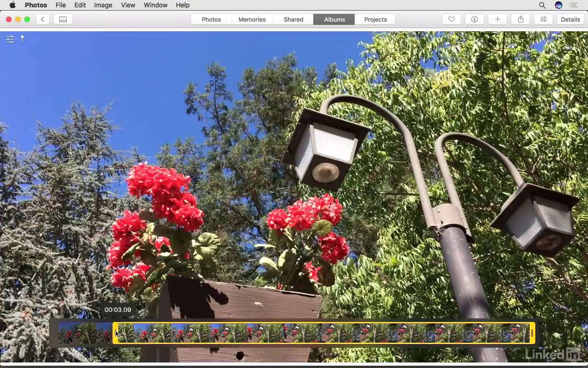
Task: Open the Edit menu
Action: 80,5
